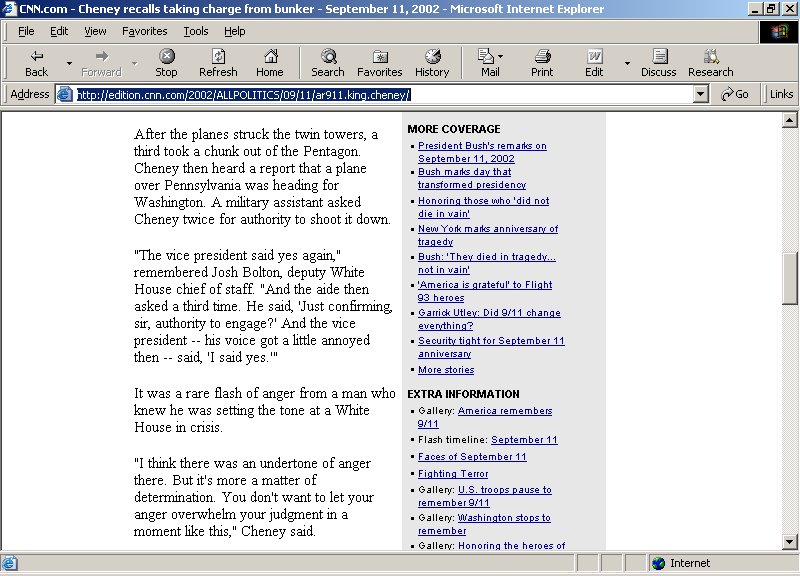
Task: Click the Back navigation arrow icon
Action: (36, 57)
